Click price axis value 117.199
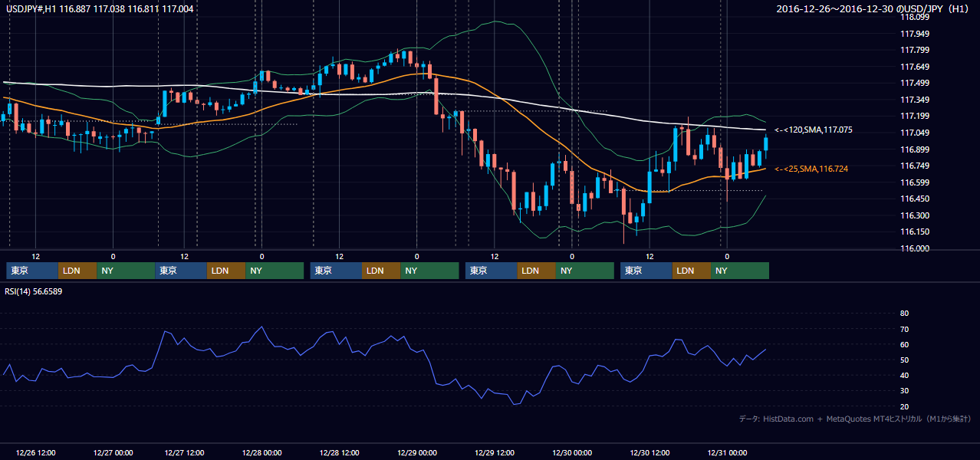Image resolution: width=980 pixels, height=460 pixels. [x=915, y=117]
